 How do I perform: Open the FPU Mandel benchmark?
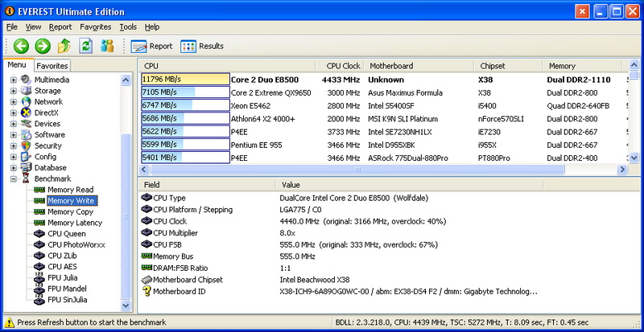pyautogui.click(x=67, y=289)
